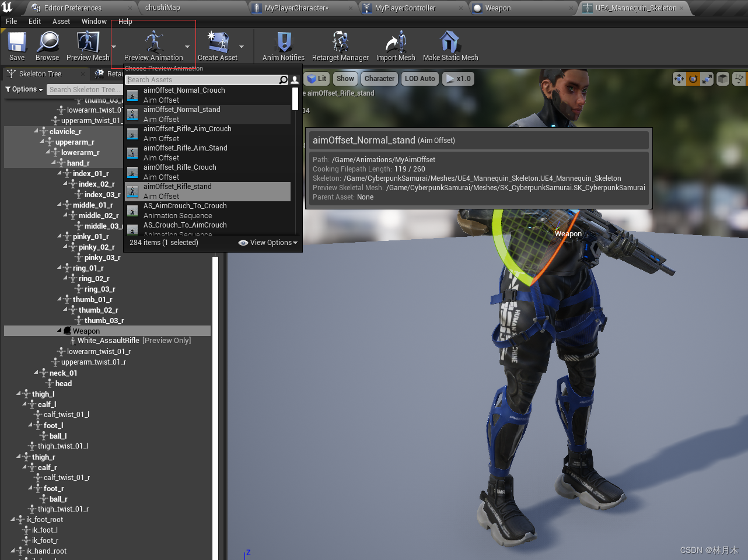Switch to the Weapon tab
Image resolution: width=748 pixels, height=560 pixels.
(498, 8)
